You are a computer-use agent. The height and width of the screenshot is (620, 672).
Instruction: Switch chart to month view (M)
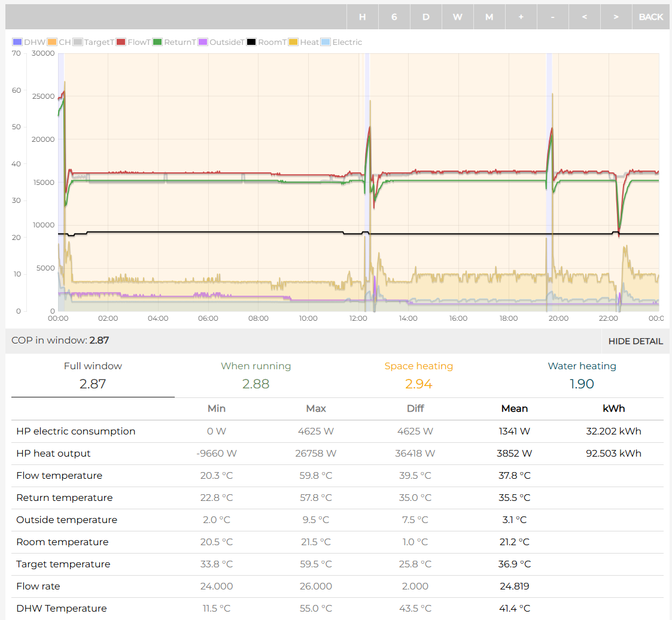click(x=489, y=17)
